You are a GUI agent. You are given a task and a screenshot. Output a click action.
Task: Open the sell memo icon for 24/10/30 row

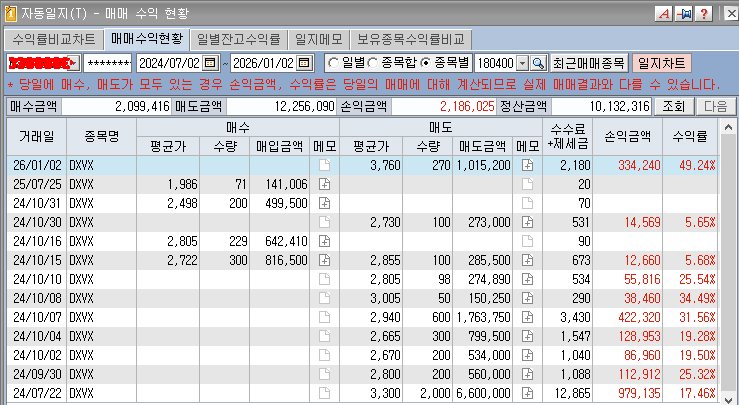(527, 222)
